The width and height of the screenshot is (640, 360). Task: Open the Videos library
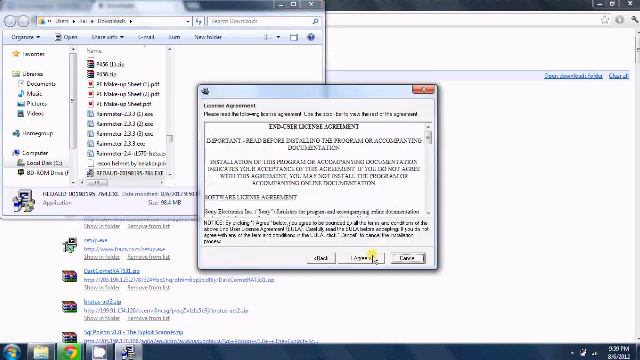35,113
